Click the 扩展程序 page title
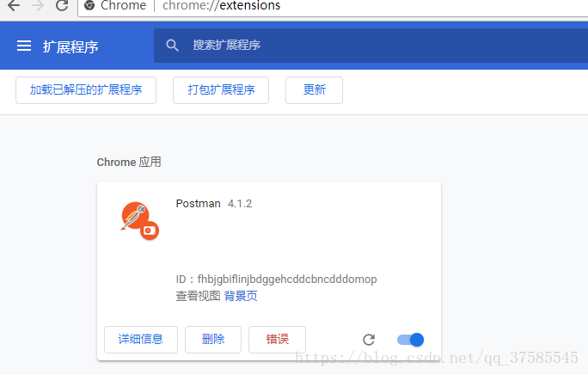 (x=70, y=47)
